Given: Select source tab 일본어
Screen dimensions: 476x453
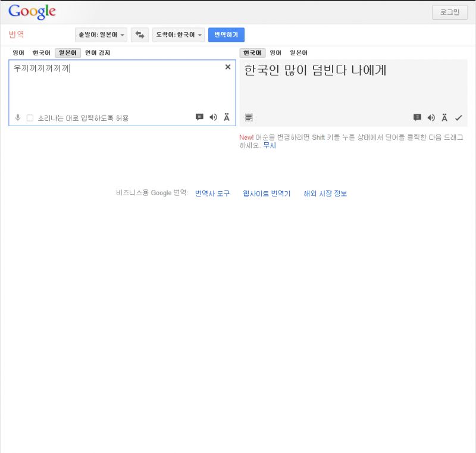Looking at the screenshot, I should [68, 53].
